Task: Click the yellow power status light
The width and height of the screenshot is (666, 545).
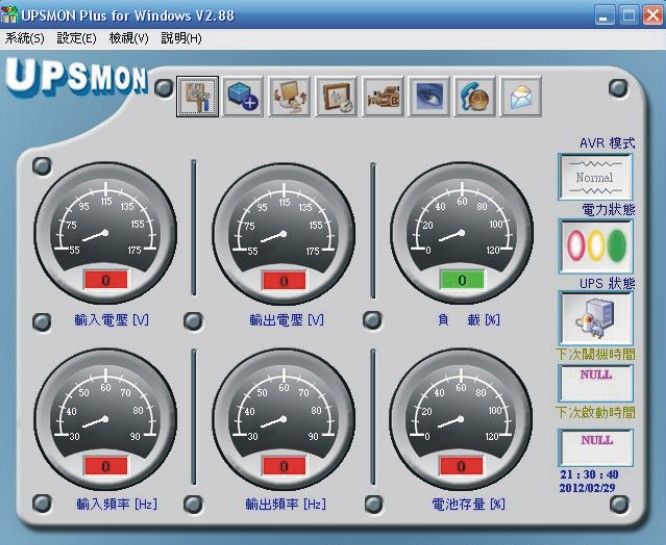Action: pos(596,246)
